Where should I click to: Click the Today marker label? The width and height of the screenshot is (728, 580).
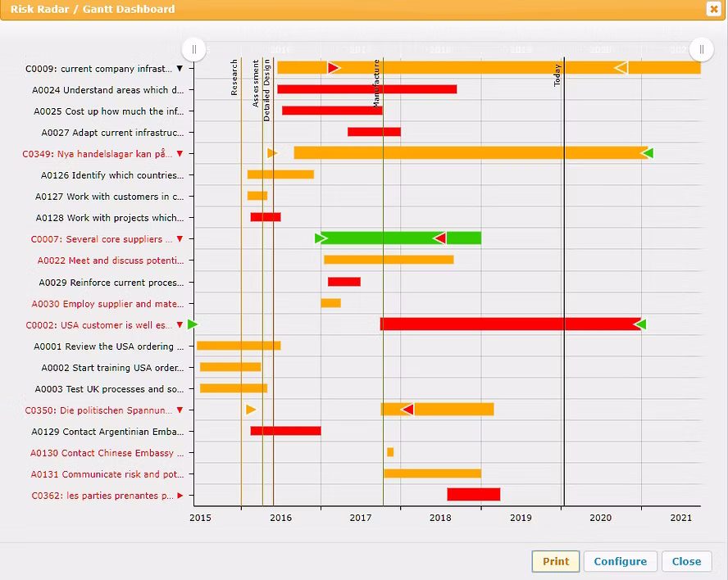click(x=557, y=75)
